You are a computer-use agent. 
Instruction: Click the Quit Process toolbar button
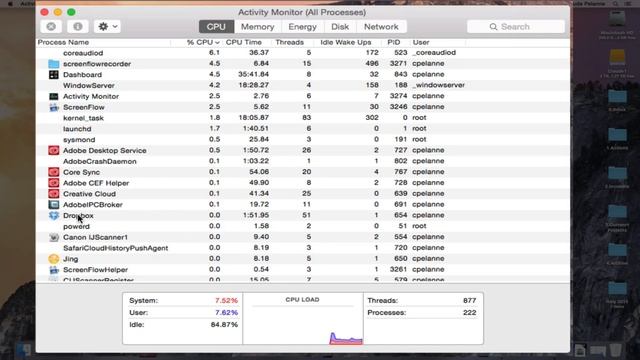pos(51,27)
